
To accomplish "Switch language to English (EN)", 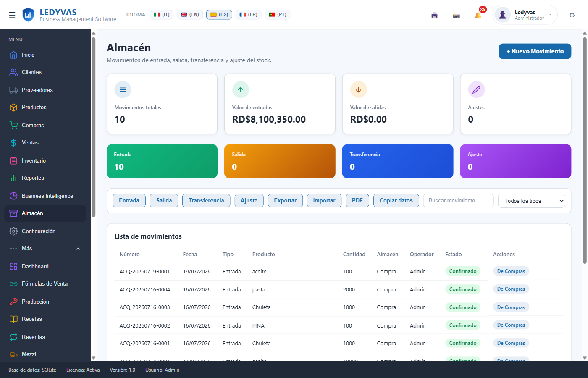I will (x=190, y=15).
